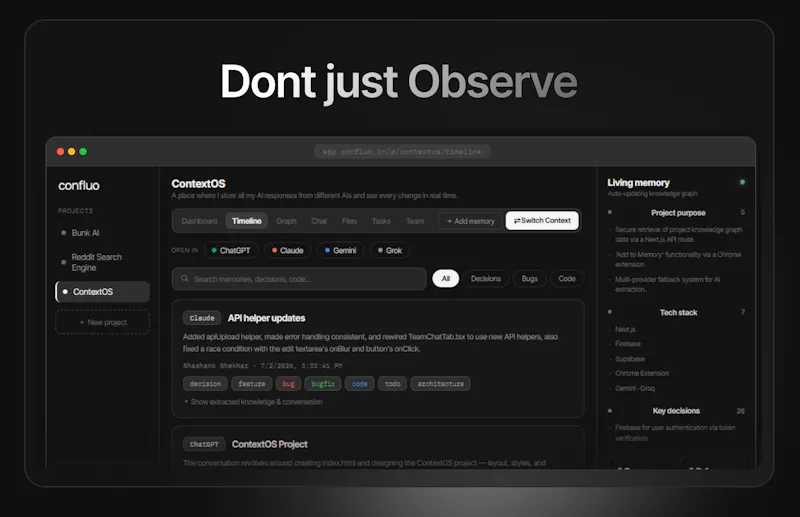The width and height of the screenshot is (800, 517).
Task: Open project in Grok
Action: [390, 251]
